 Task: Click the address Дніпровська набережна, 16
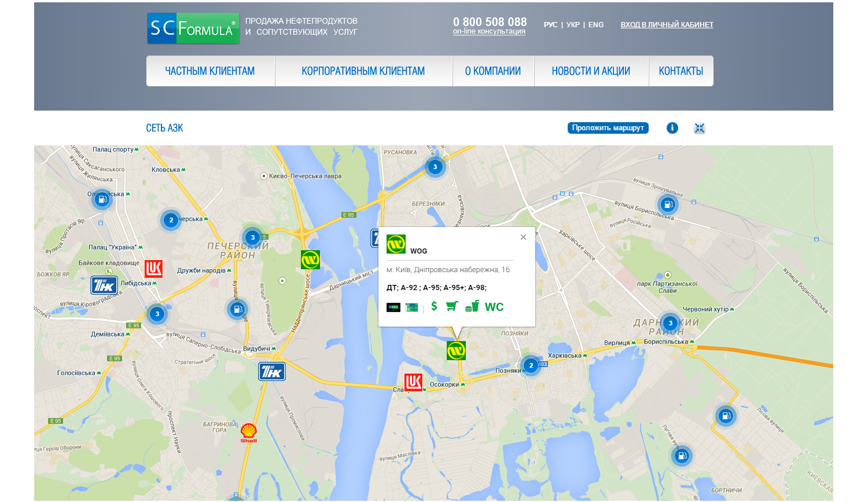click(448, 270)
